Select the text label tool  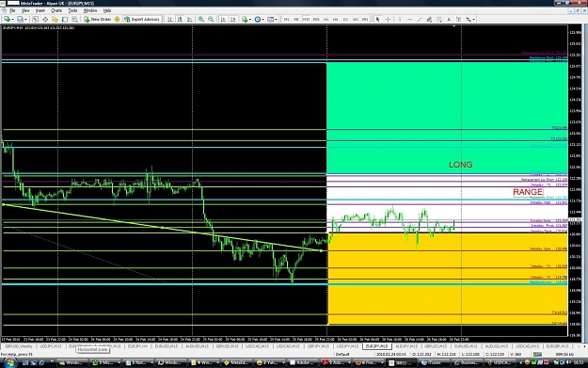pyautogui.click(x=458, y=19)
